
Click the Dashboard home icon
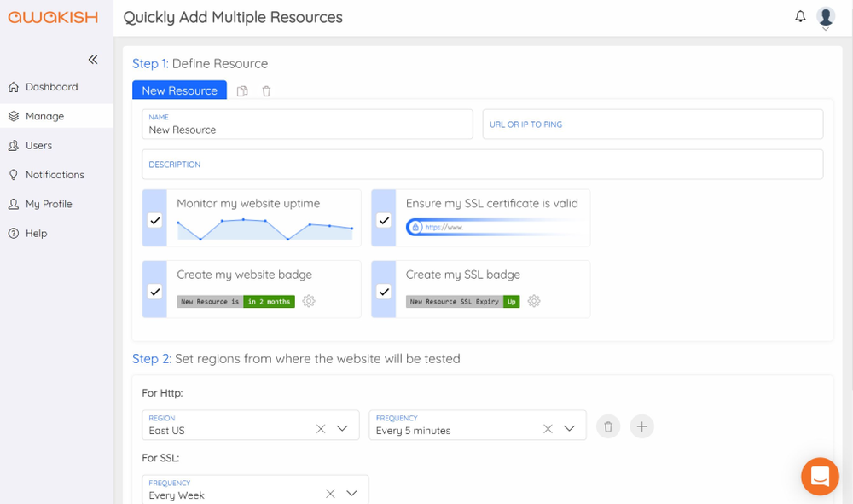click(x=14, y=87)
